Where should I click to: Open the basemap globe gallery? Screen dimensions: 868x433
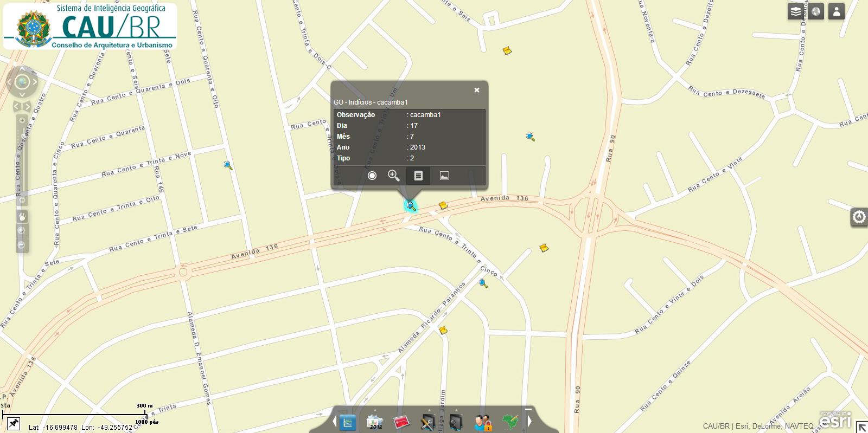816,11
